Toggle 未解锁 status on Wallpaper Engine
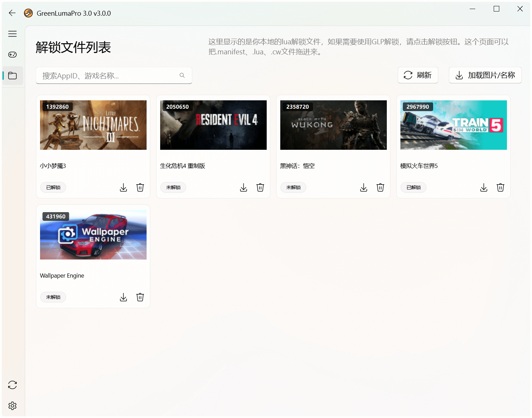 coord(53,297)
